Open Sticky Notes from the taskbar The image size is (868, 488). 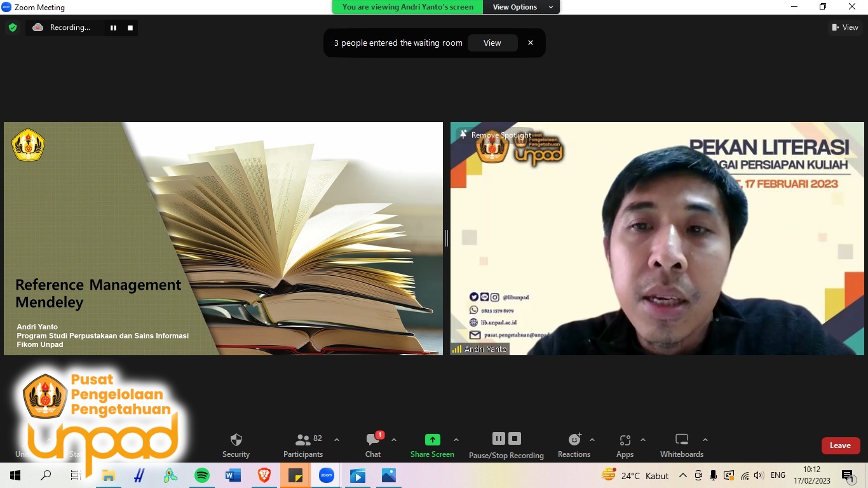click(295, 475)
